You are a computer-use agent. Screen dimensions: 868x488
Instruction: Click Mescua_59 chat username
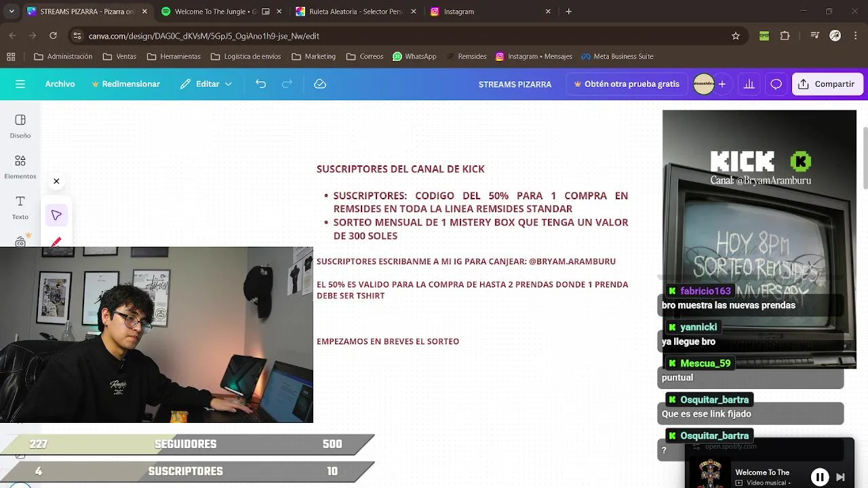pos(705,363)
